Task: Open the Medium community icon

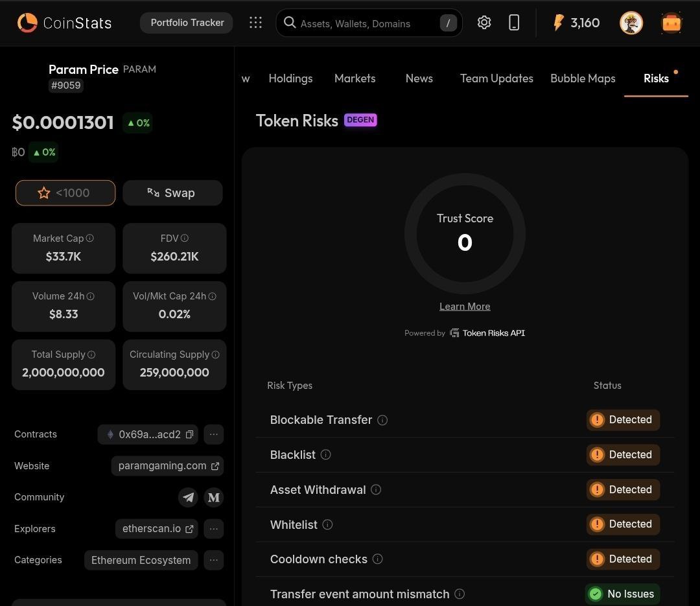Action: 214,497
